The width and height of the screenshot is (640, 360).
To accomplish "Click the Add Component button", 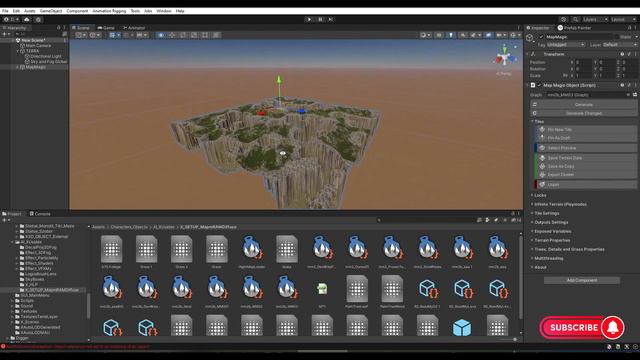I will [582, 280].
